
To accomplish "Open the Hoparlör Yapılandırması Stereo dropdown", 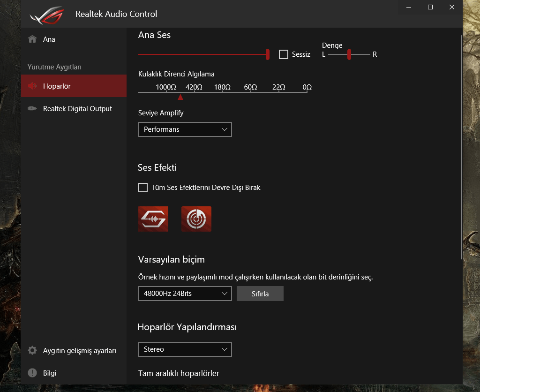I will point(185,349).
